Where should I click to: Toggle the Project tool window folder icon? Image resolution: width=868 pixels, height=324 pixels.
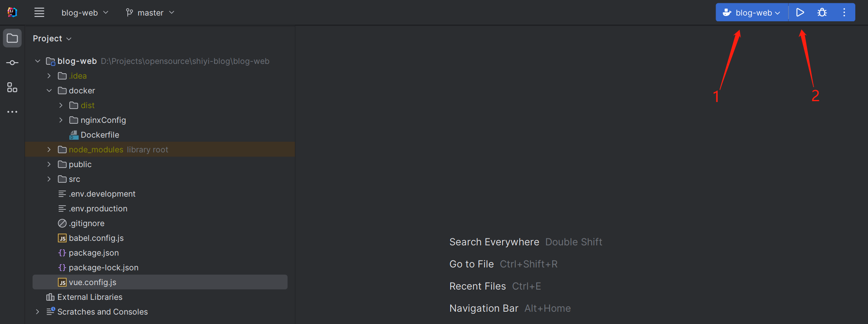click(12, 39)
